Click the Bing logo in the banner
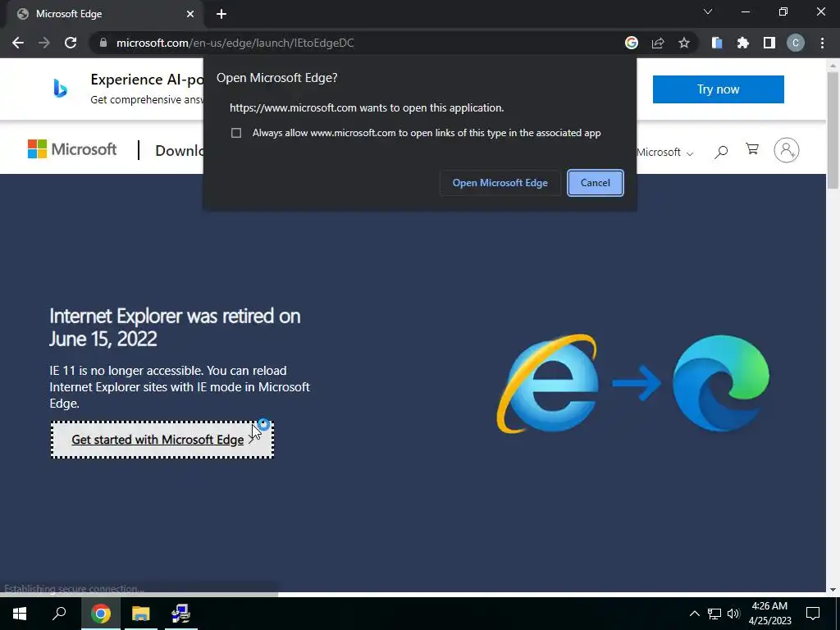The width and height of the screenshot is (840, 630). [60, 89]
